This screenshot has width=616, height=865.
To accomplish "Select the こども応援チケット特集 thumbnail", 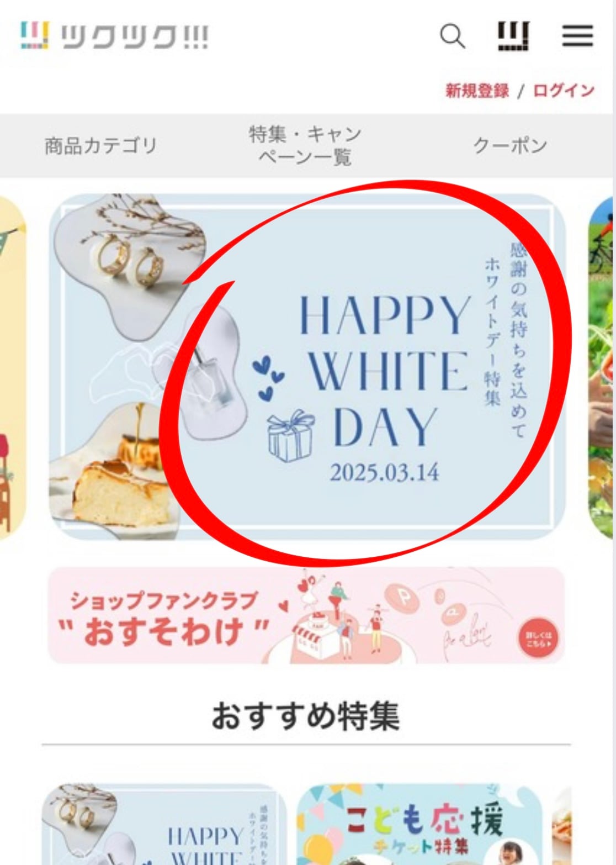I will pyautogui.click(x=419, y=824).
